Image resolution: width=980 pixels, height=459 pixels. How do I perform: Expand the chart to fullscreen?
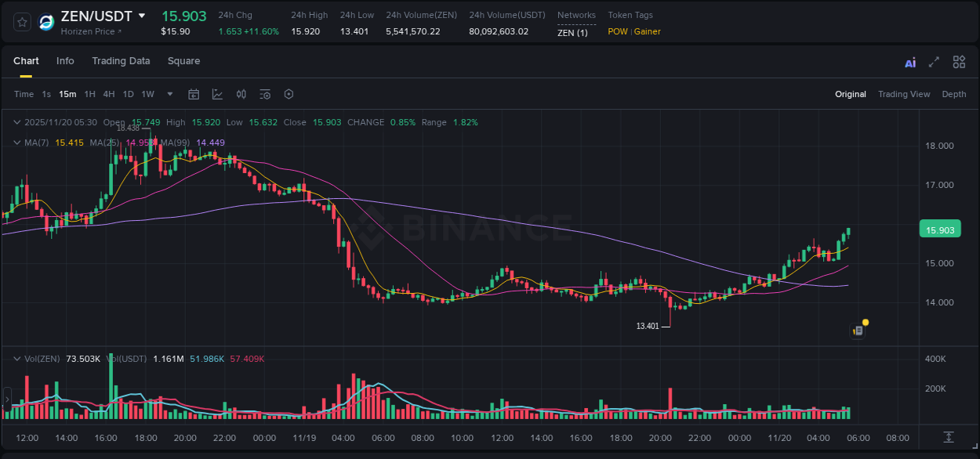pos(933,61)
